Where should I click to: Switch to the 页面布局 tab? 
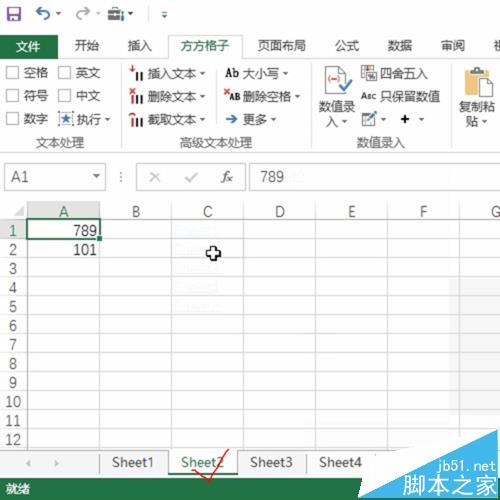281,46
